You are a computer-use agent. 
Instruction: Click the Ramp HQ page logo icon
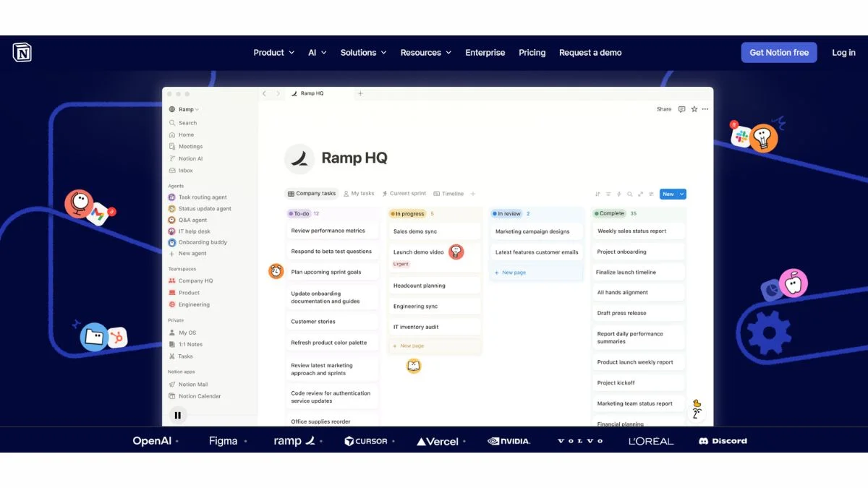[x=299, y=158]
